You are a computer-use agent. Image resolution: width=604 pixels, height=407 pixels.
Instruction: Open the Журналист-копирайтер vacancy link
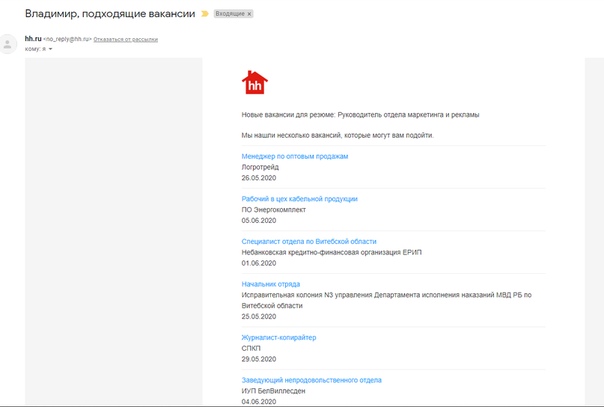pos(279,337)
